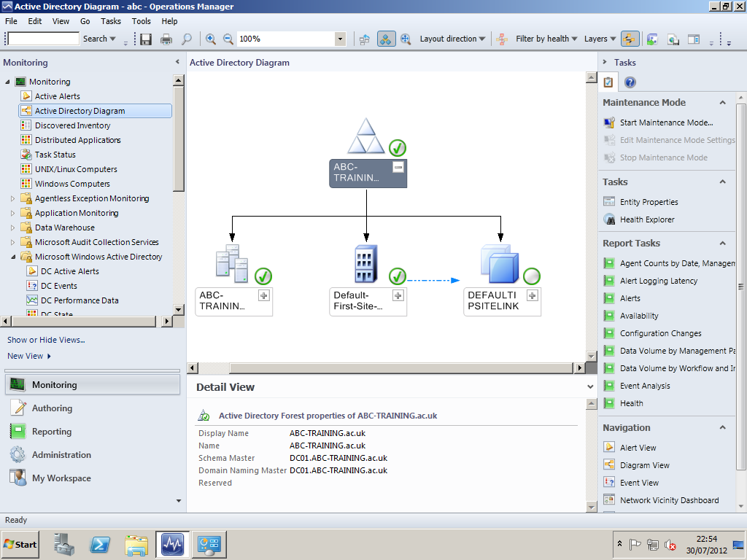Open the Alert Logging Latency report

(659, 281)
